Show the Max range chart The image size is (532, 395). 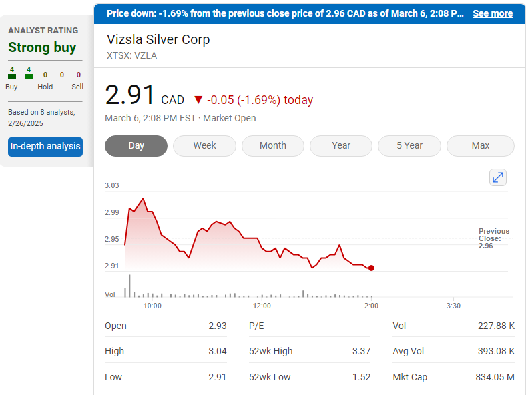tap(480, 145)
